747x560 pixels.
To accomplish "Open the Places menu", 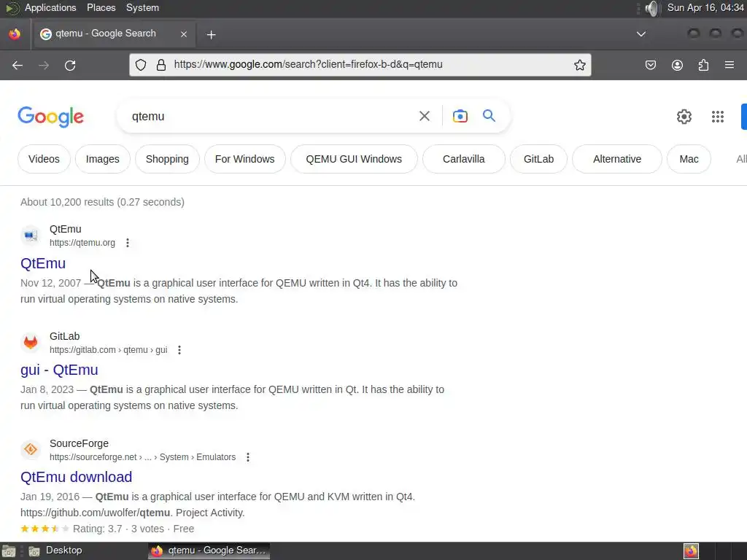I will 101,8.
